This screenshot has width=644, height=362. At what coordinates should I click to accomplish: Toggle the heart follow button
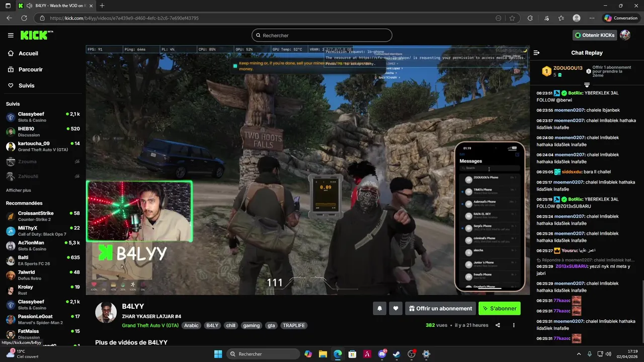coord(396,309)
